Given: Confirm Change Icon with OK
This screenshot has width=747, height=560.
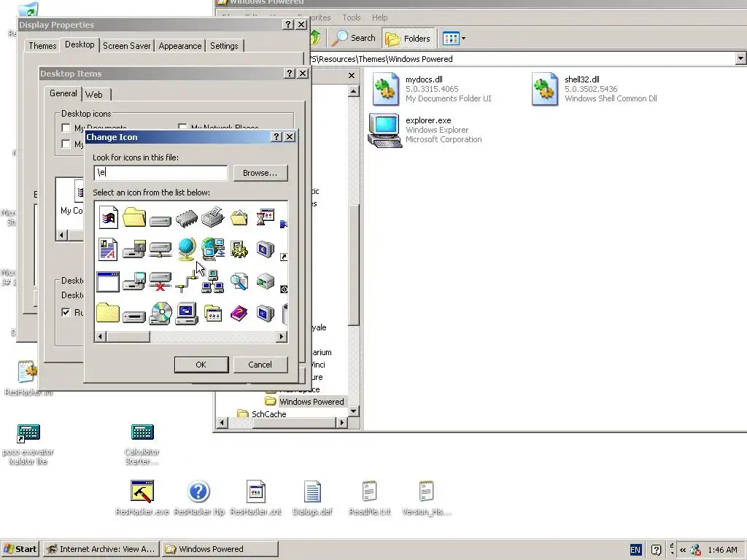Looking at the screenshot, I should 201,365.
